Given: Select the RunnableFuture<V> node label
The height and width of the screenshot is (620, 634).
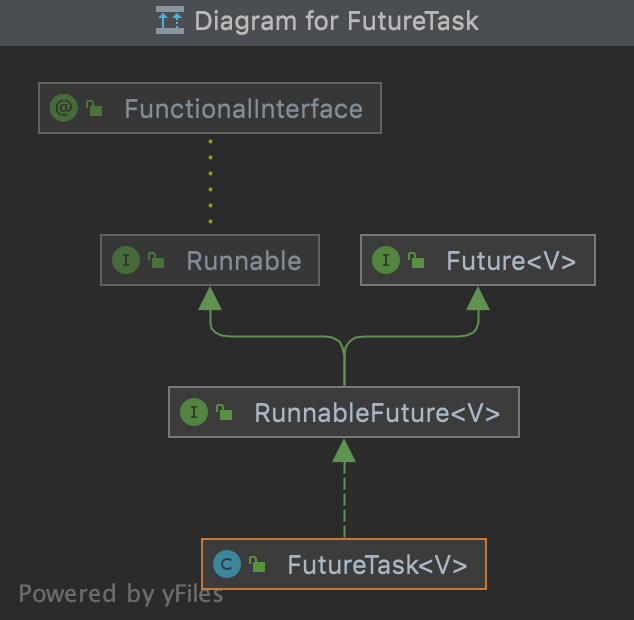Looking at the screenshot, I should pyautogui.click(x=377, y=413).
